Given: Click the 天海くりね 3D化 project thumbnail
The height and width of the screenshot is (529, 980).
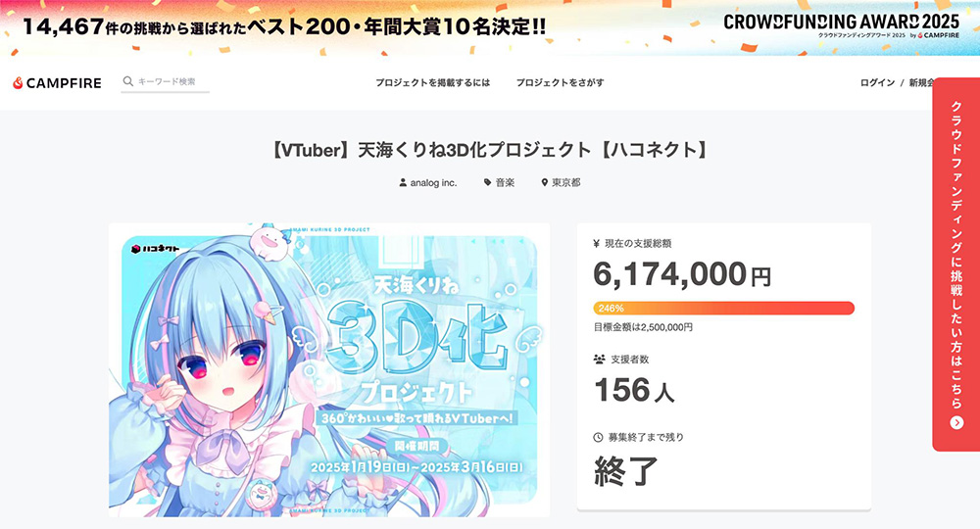Looking at the screenshot, I should coord(329,369).
